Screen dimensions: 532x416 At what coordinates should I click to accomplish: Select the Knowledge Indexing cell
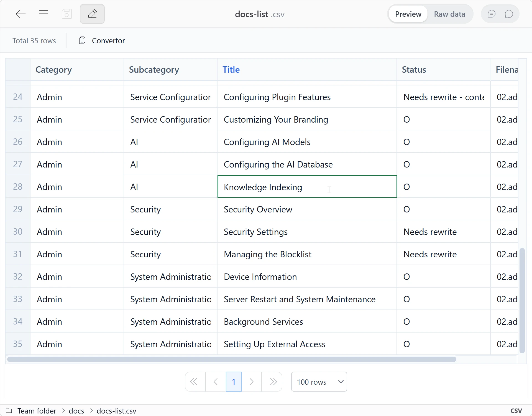[x=307, y=187]
